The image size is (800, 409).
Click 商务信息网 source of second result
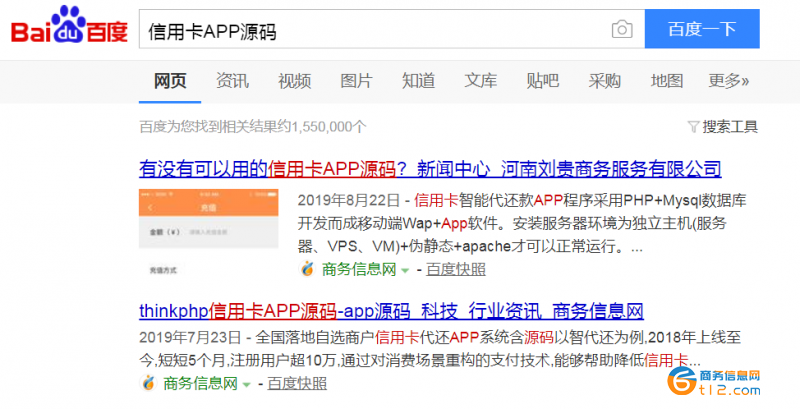coord(200,384)
